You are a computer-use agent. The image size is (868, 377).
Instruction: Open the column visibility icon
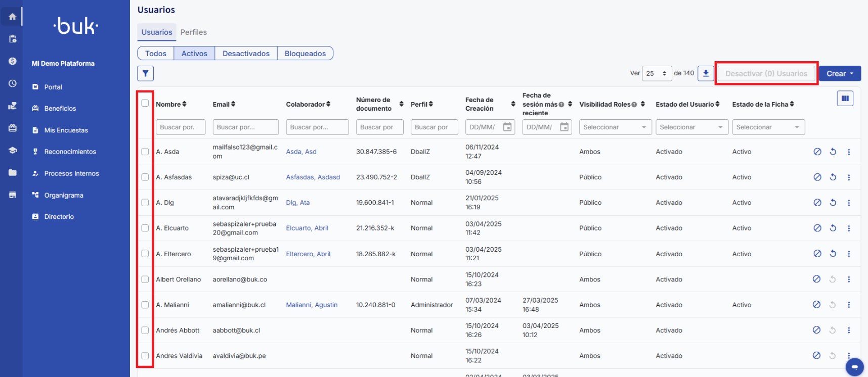[845, 99]
